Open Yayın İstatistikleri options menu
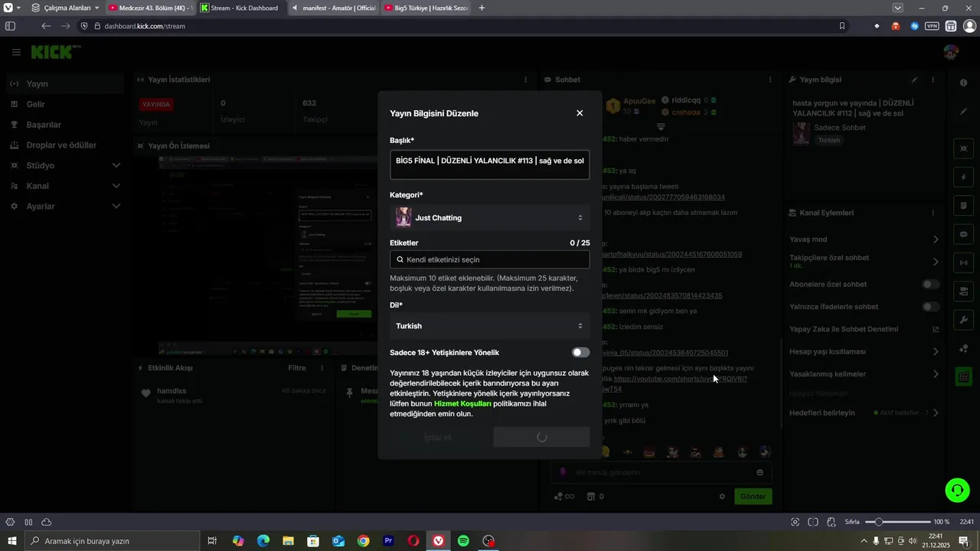Viewport: 980px width, 551px height. point(525,80)
